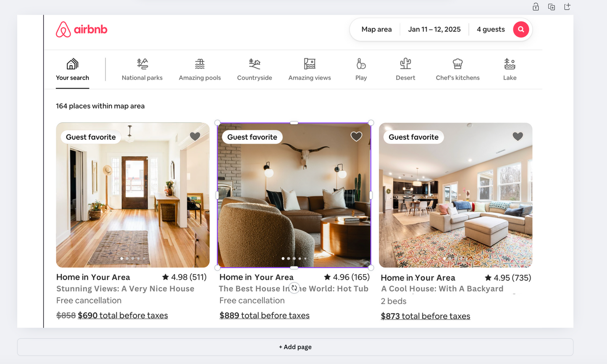Viewport: 607px width, 364px height.
Task: Click the lock page icon at top right
Action: (x=536, y=7)
